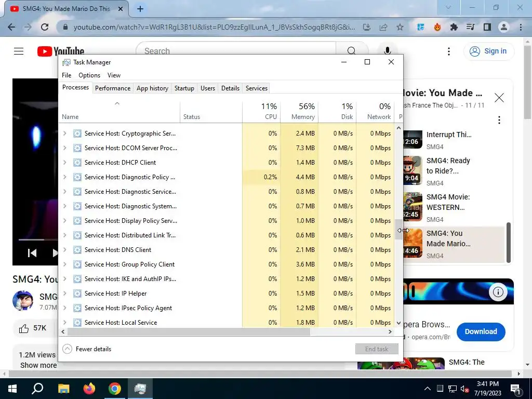Open a new Chrome tab
The image size is (532, 399).
coord(140,9)
